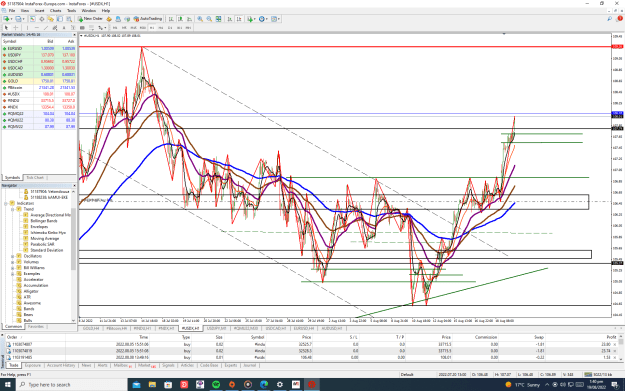Image resolution: width=625 pixels, height=391 pixels.
Task: Open the USDCAD,H1 chart tab
Action: tap(276, 328)
